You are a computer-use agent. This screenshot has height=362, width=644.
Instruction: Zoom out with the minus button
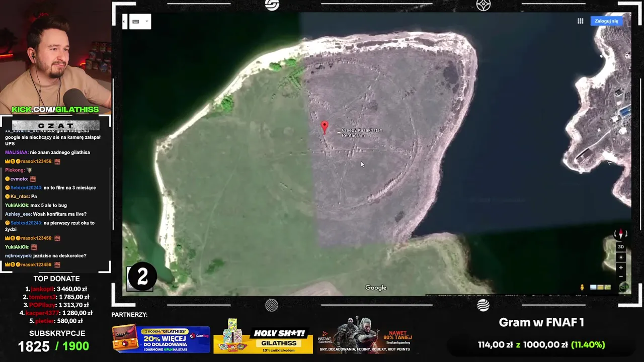[621, 277]
